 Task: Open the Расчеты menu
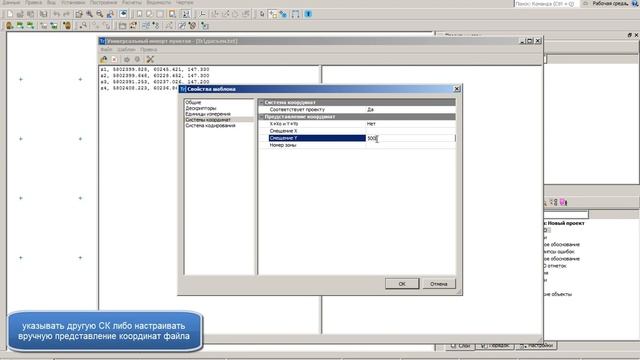132,2
